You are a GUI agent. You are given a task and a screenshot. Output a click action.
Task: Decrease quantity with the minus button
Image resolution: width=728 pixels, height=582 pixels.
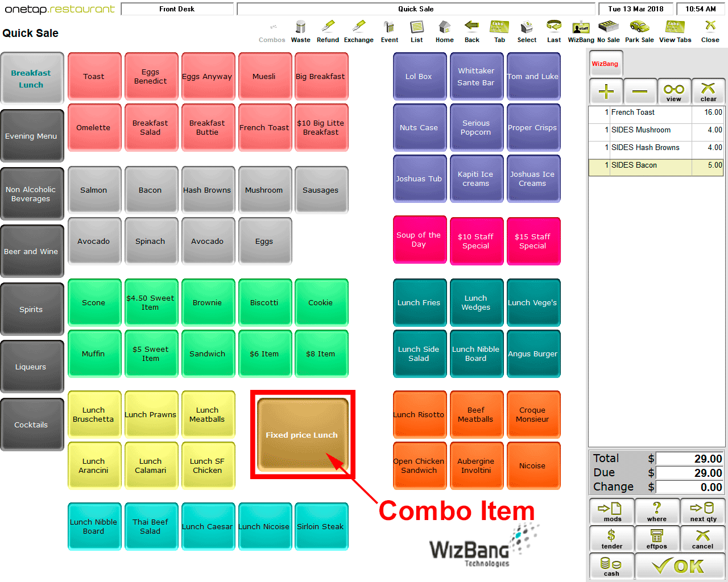coord(640,91)
